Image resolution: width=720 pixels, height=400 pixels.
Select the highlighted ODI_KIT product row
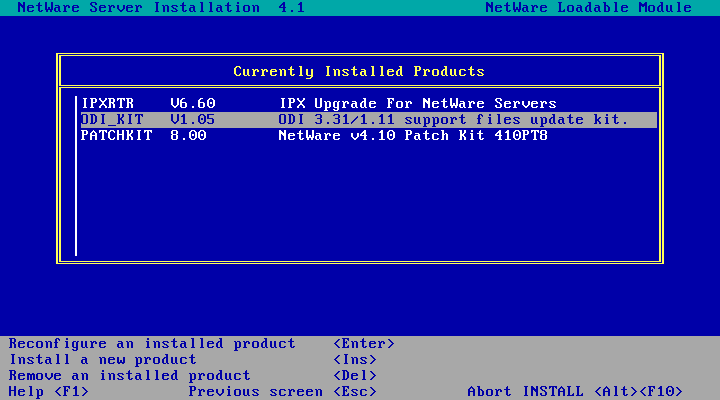[x=369, y=119]
